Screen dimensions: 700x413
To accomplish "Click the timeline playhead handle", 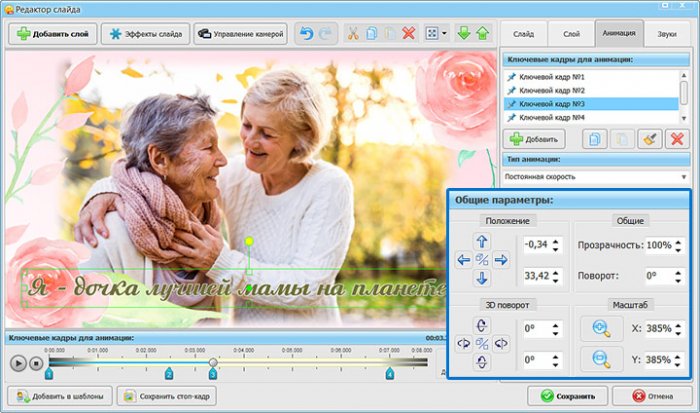I will tap(213, 362).
